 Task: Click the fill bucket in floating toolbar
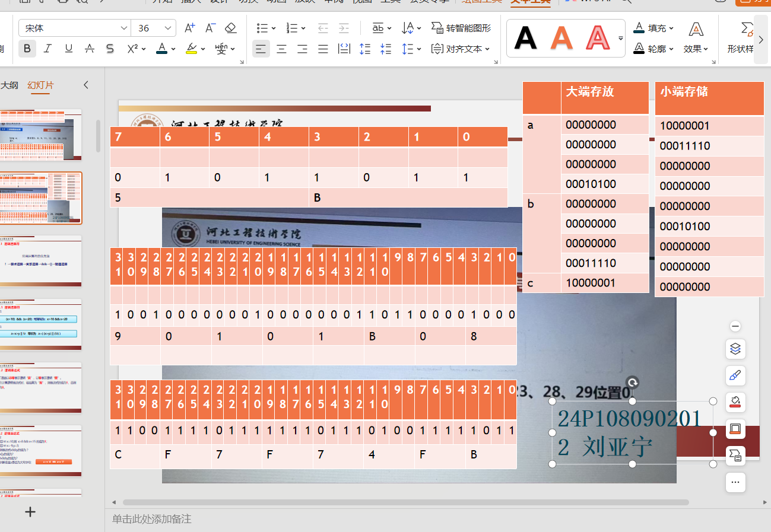click(x=735, y=402)
